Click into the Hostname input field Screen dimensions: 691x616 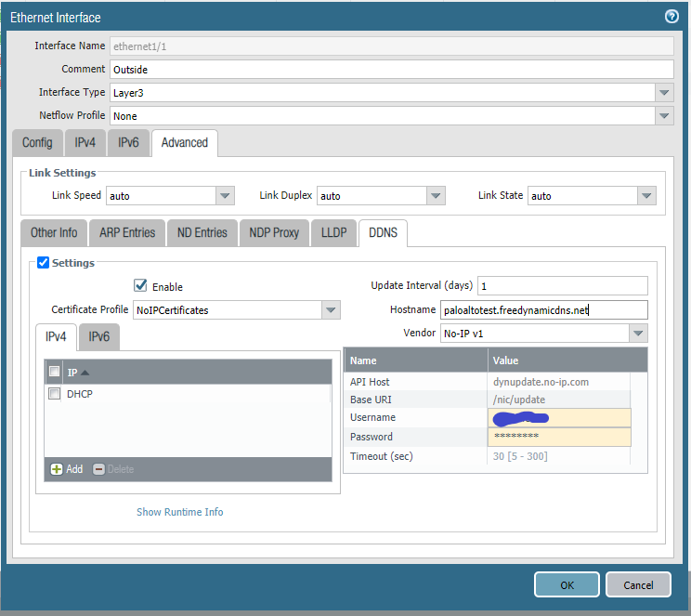542,310
